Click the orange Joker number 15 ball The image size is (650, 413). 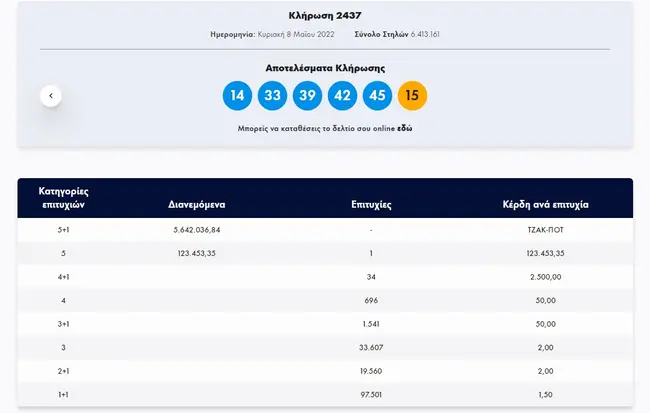(x=412, y=96)
